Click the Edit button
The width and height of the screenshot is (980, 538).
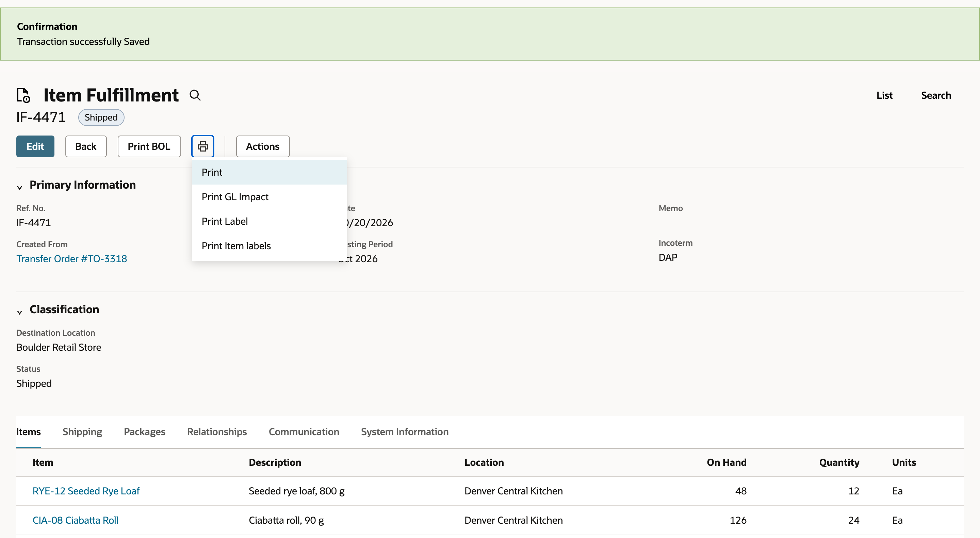tap(35, 146)
